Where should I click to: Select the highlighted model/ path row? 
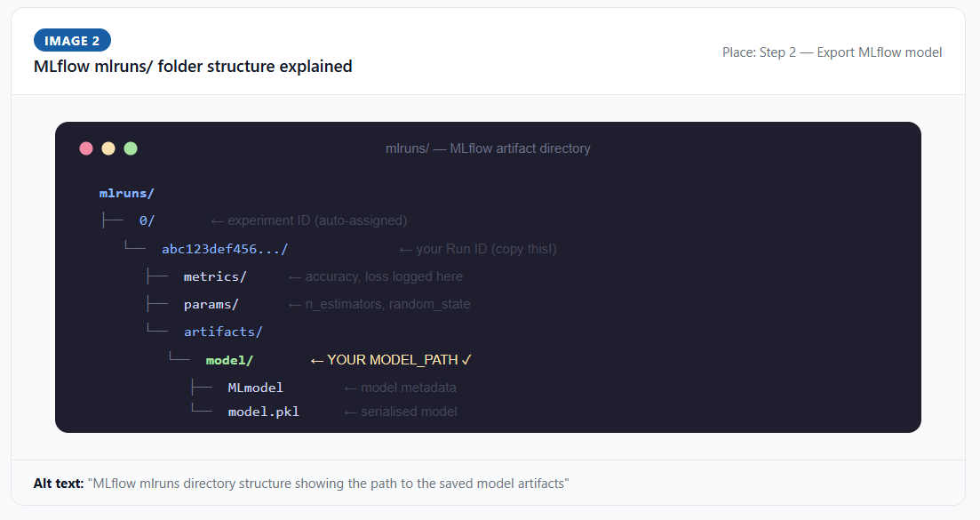coord(229,360)
